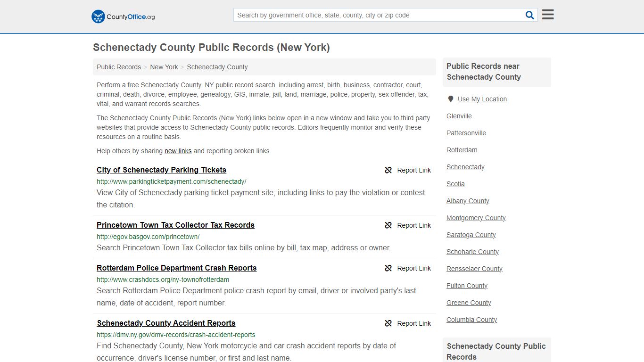644x362 pixels.
Task: Open Public Records breadcrumb
Action: (119, 67)
